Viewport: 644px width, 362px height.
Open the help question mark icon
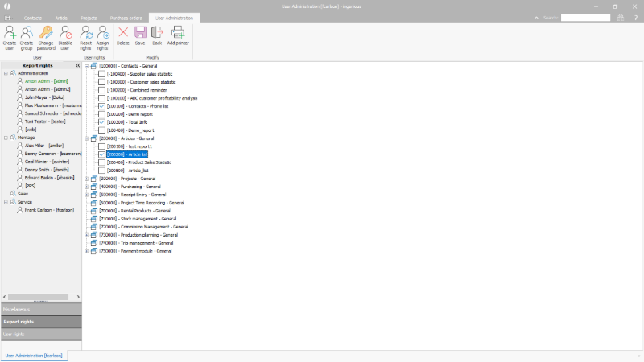coord(635,18)
